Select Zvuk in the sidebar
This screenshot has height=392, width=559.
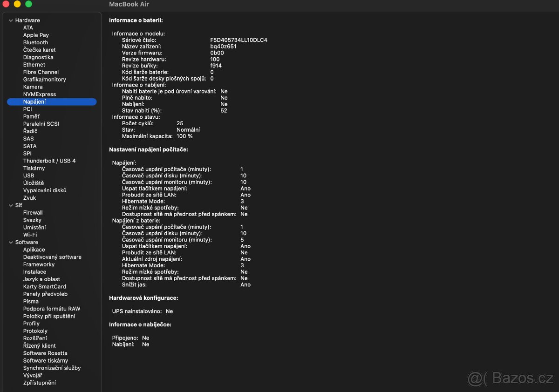coord(29,198)
